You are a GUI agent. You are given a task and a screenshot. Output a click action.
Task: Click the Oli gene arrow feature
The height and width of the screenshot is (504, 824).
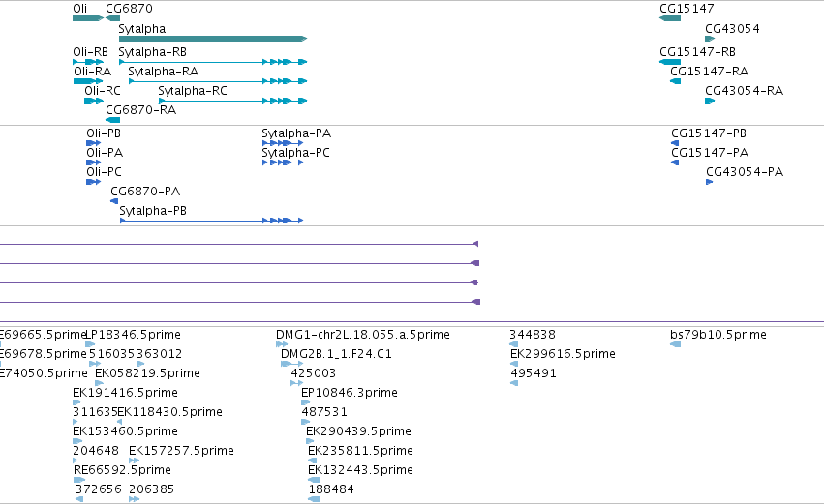point(88,18)
